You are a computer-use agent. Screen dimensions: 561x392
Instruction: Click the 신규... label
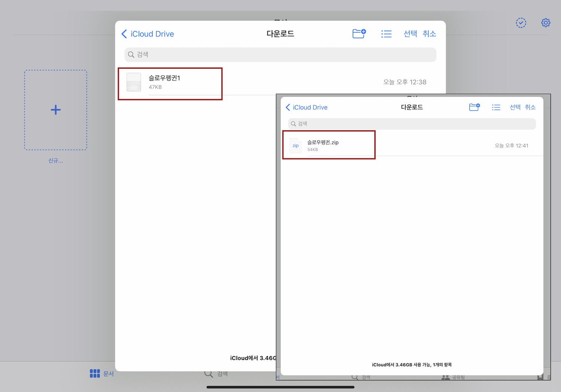pyautogui.click(x=56, y=160)
